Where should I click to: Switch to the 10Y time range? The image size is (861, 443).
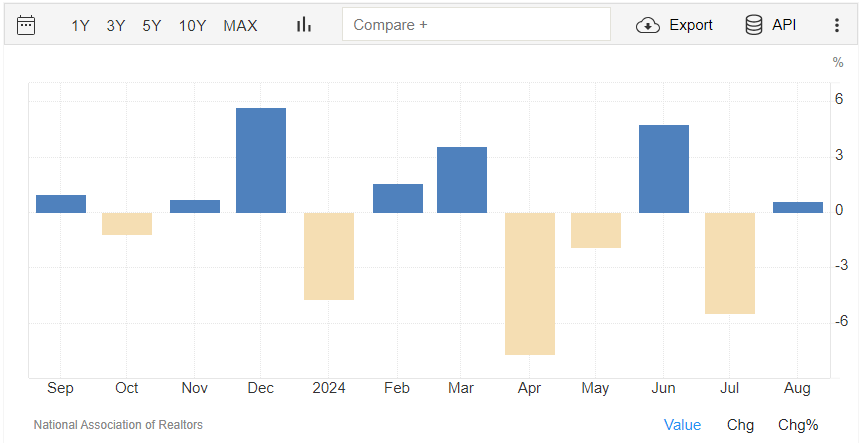pos(192,26)
